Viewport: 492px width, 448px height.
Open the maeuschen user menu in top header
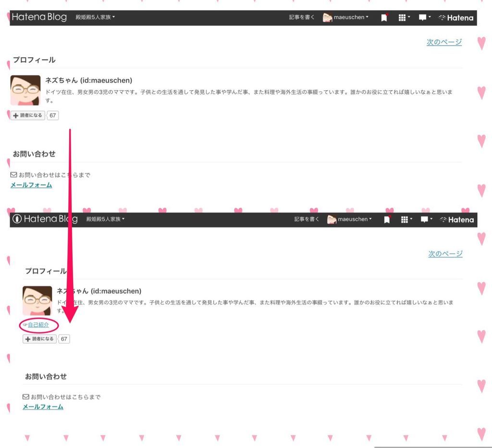[345, 18]
